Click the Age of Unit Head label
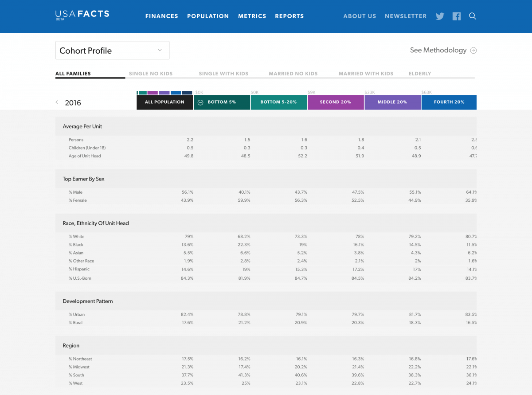Screen dimensions: 532x395 [85, 156]
